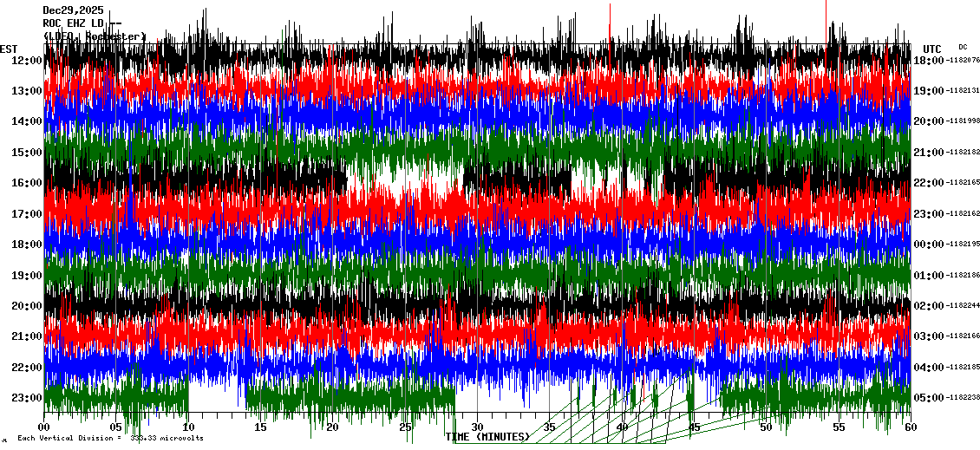This screenshot has width=980, height=450.
Task: Click the -1182076 DC offset value
Action: click(x=963, y=60)
